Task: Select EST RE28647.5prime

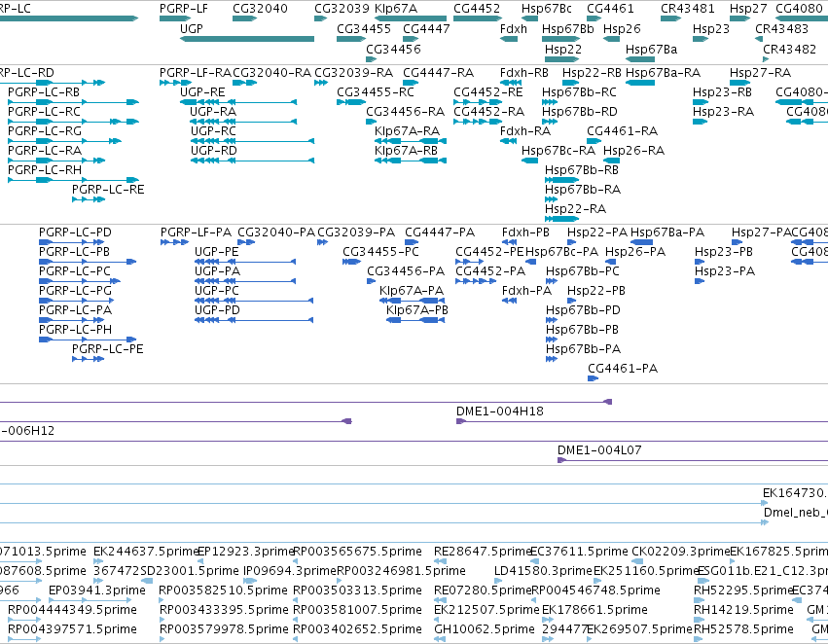Action: pos(441,561)
